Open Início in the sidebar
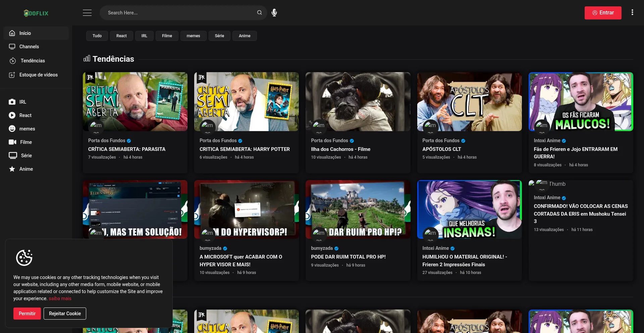This screenshot has width=644, height=333. pos(36,33)
